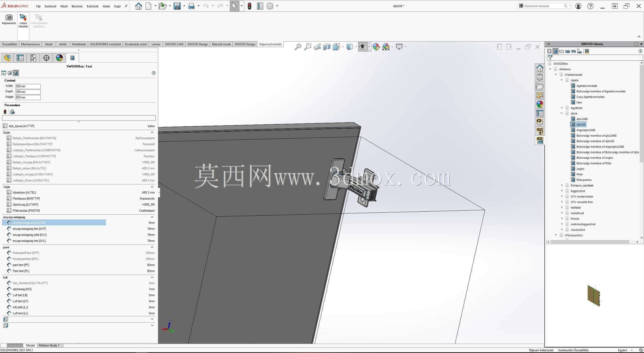The height and width of the screenshot is (353, 644).
Task: Click the Width input field
Action: [x=28, y=86]
